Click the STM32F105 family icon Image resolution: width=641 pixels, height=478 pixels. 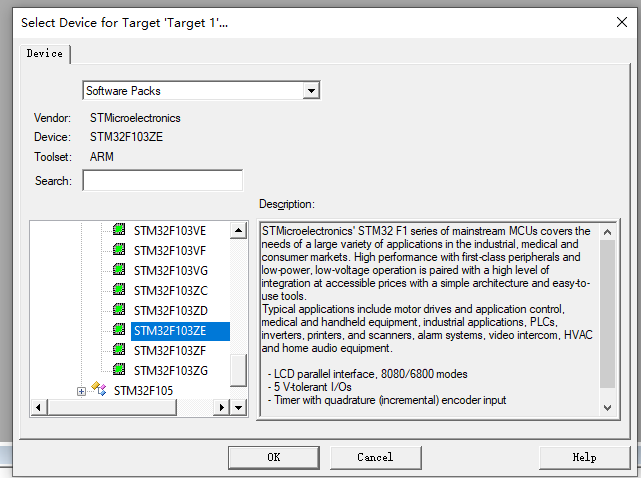tap(99, 389)
